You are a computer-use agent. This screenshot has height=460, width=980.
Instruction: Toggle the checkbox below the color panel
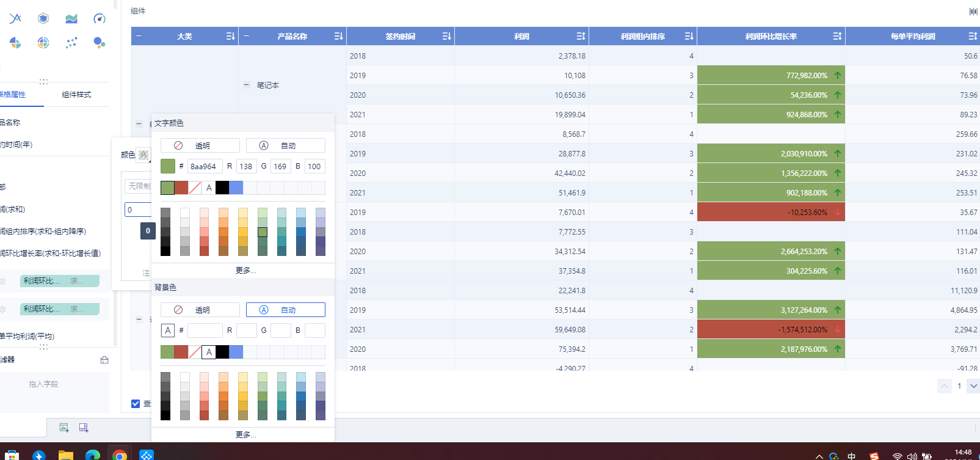(x=136, y=404)
